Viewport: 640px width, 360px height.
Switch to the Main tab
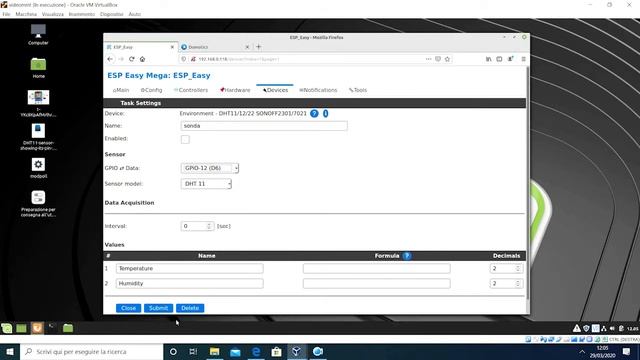point(121,90)
